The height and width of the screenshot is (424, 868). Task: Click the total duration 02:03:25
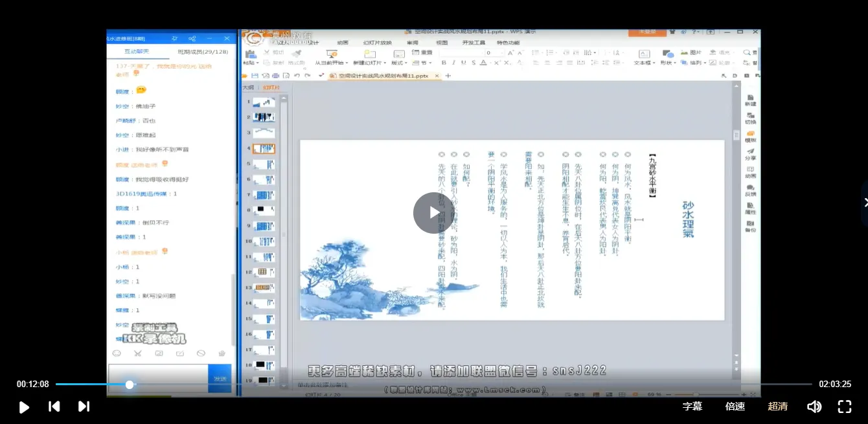(x=835, y=385)
